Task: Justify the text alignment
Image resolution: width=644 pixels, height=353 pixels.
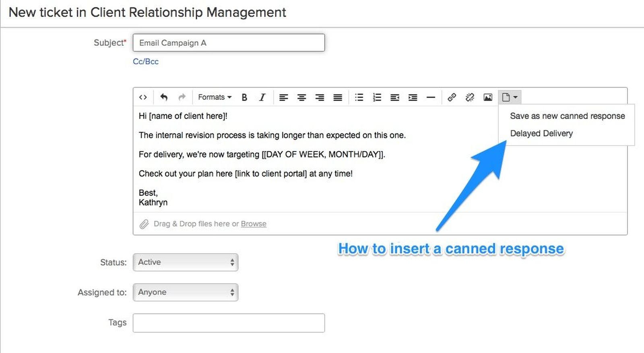Action: point(338,97)
